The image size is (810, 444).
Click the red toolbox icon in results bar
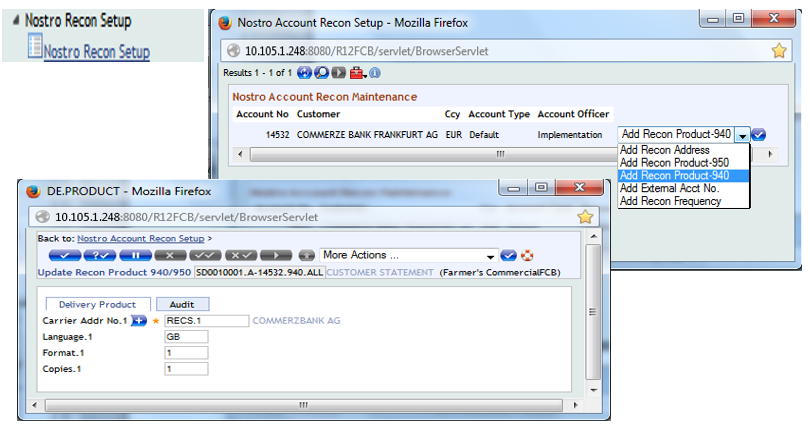357,73
